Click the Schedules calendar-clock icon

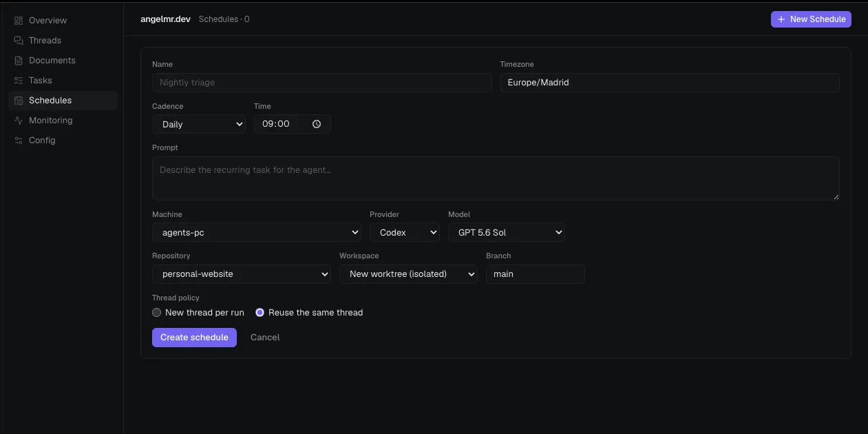[x=19, y=101]
